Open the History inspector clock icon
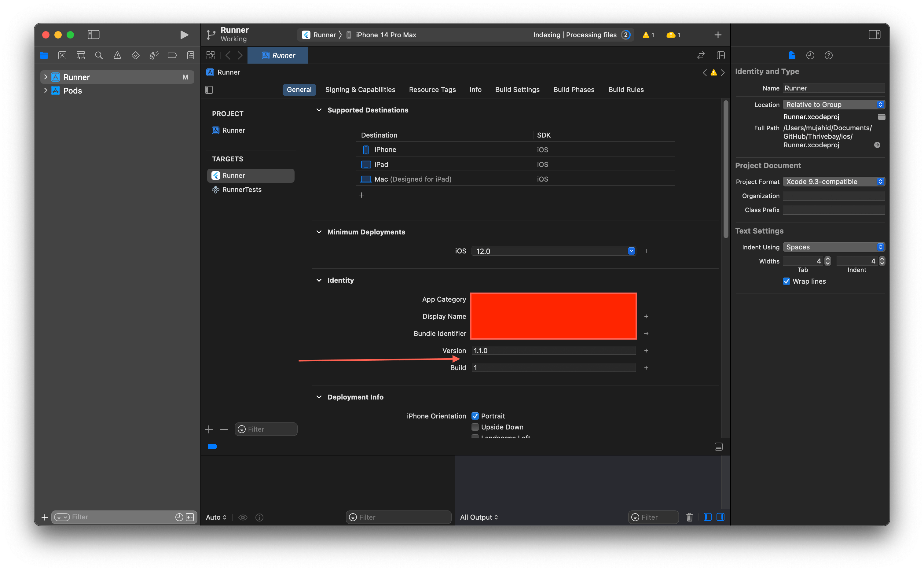Image resolution: width=924 pixels, height=571 pixels. click(810, 56)
